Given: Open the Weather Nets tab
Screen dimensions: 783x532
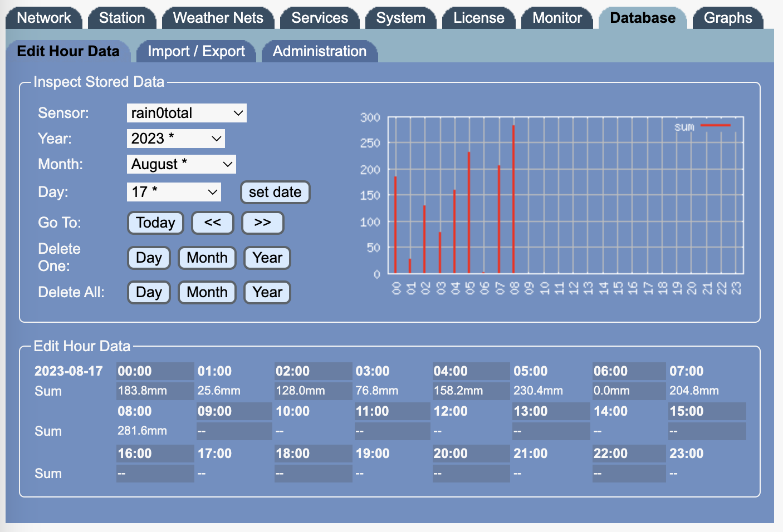Looking at the screenshot, I should pyautogui.click(x=218, y=18).
